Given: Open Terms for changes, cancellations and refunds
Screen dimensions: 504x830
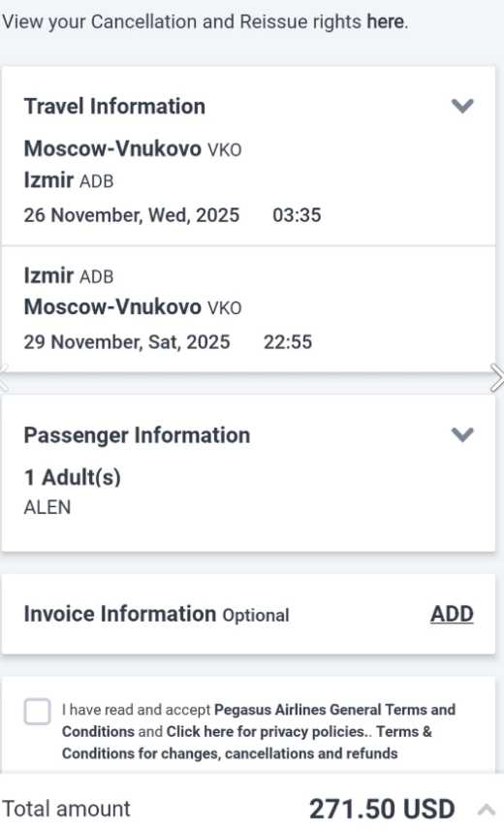Looking at the screenshot, I should tap(247, 743).
